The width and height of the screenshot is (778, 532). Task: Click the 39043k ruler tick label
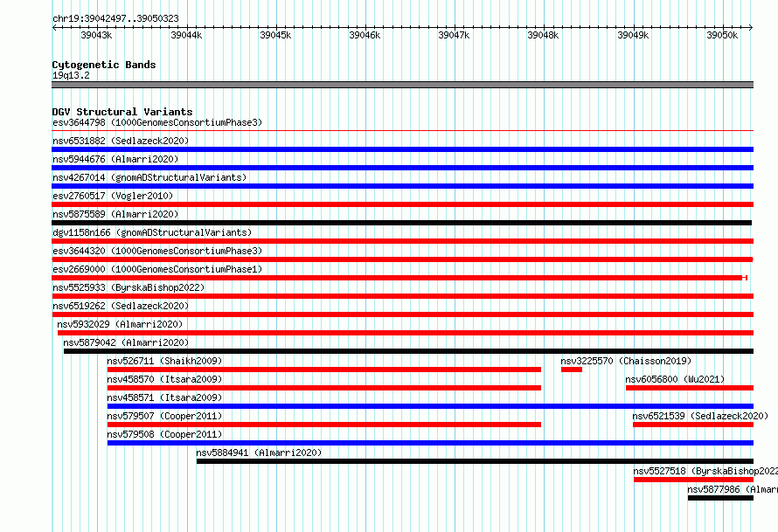coord(96,35)
